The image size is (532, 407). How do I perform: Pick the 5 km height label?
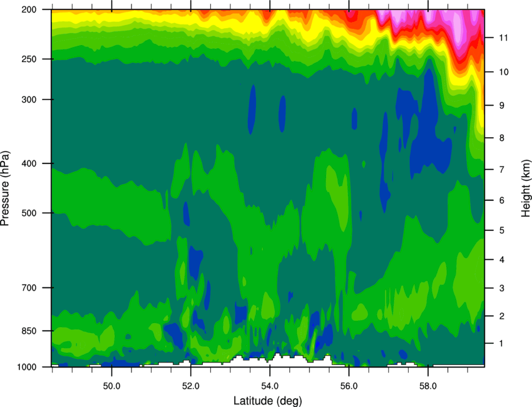point(502,230)
